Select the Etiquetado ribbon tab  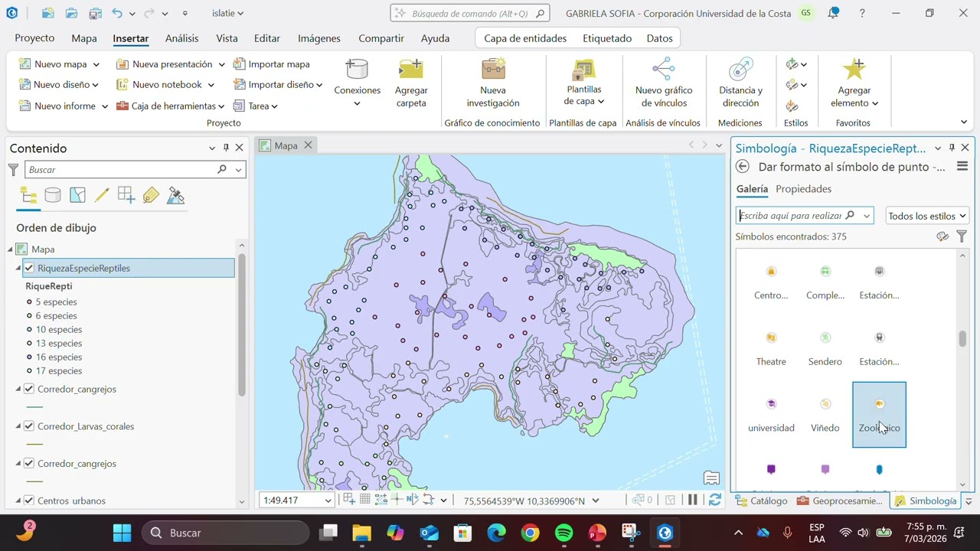pos(607,38)
